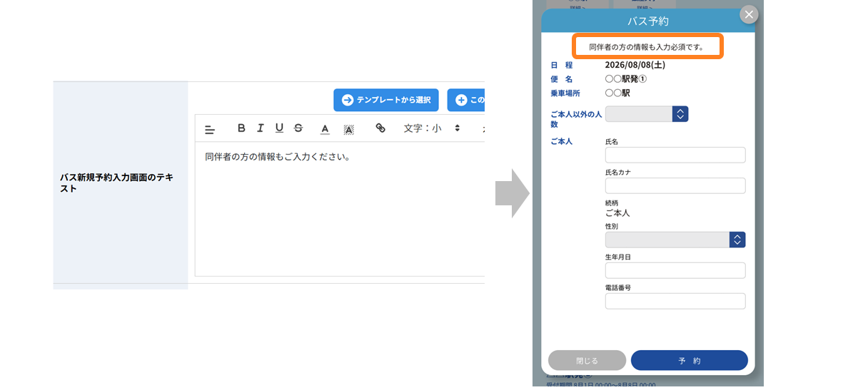Open the 性別 dropdown
Image resolution: width=868 pixels, height=390 pixels.
(675, 240)
